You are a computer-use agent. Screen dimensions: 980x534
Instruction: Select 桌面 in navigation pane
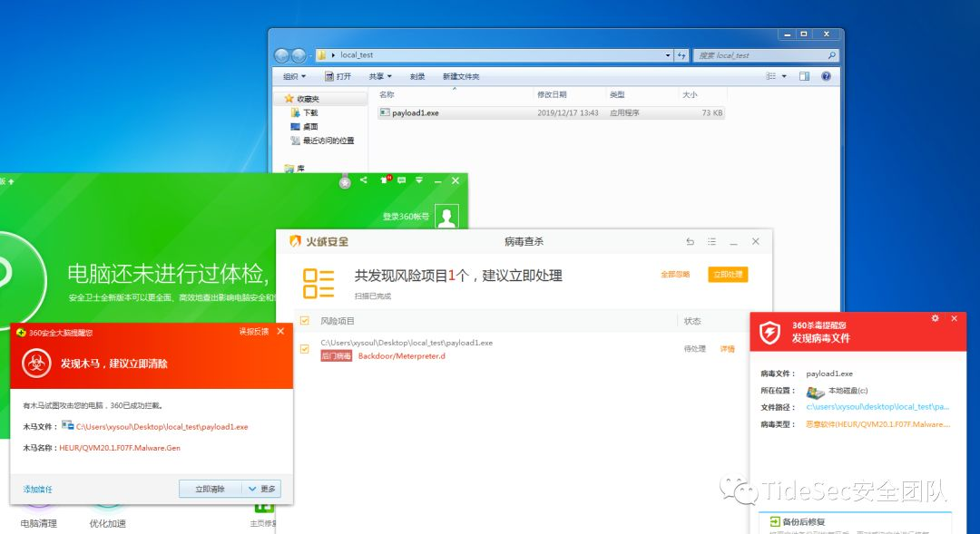310,127
